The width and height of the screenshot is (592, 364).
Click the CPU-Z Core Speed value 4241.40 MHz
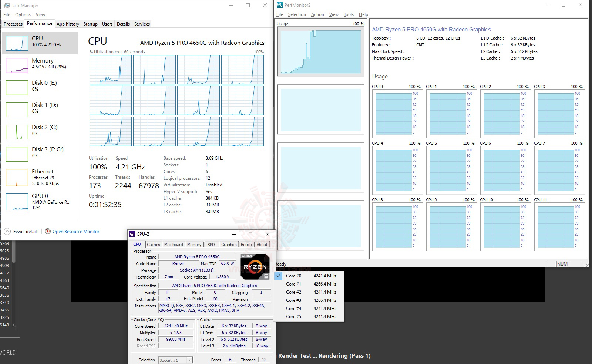point(176,326)
